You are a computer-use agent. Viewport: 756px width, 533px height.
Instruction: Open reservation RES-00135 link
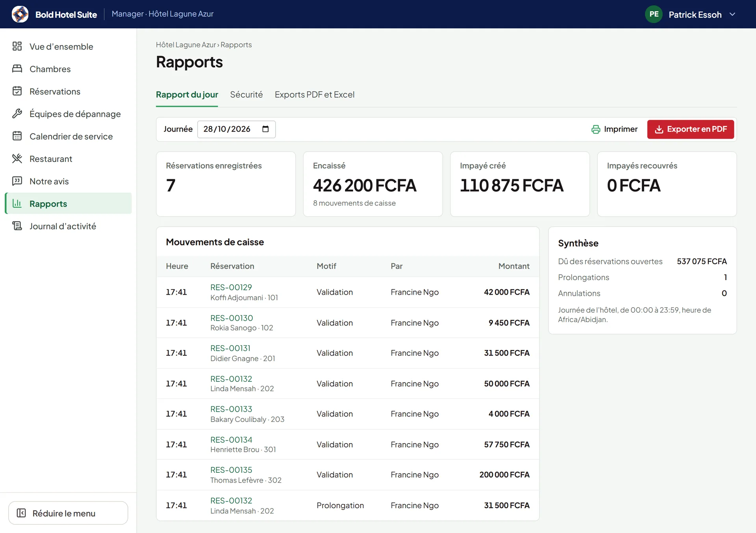pos(231,470)
